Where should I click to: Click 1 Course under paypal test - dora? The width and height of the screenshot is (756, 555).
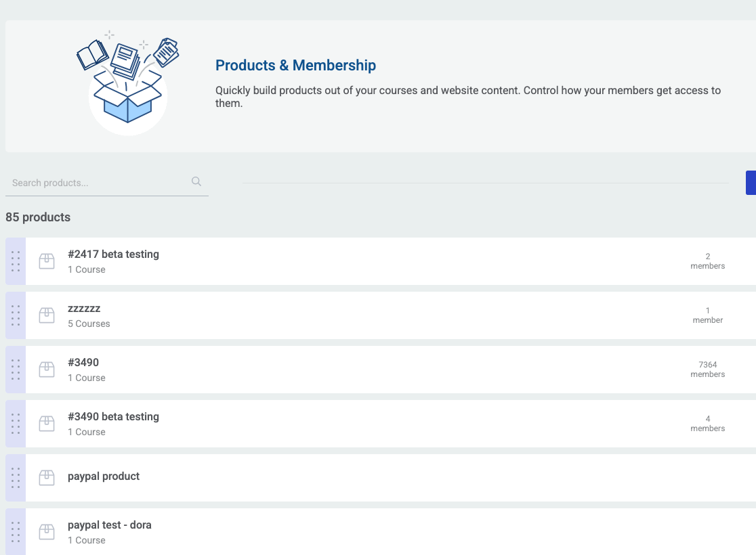(x=86, y=541)
